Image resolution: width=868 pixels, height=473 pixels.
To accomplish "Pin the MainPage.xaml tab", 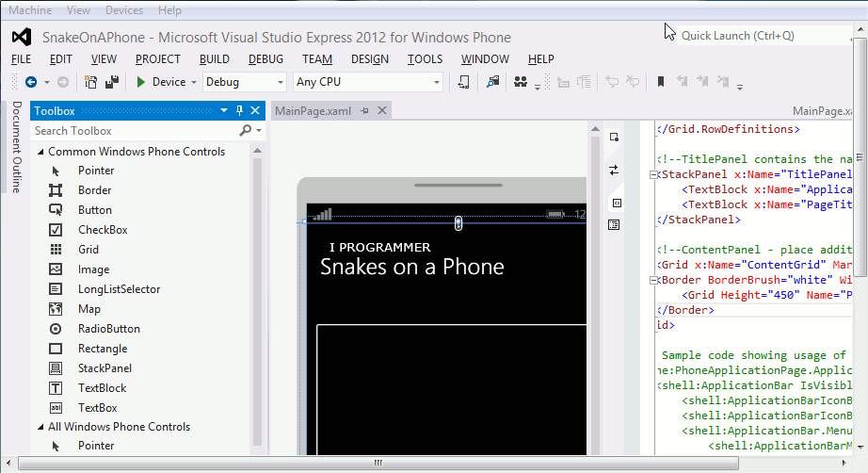I will pos(364,111).
